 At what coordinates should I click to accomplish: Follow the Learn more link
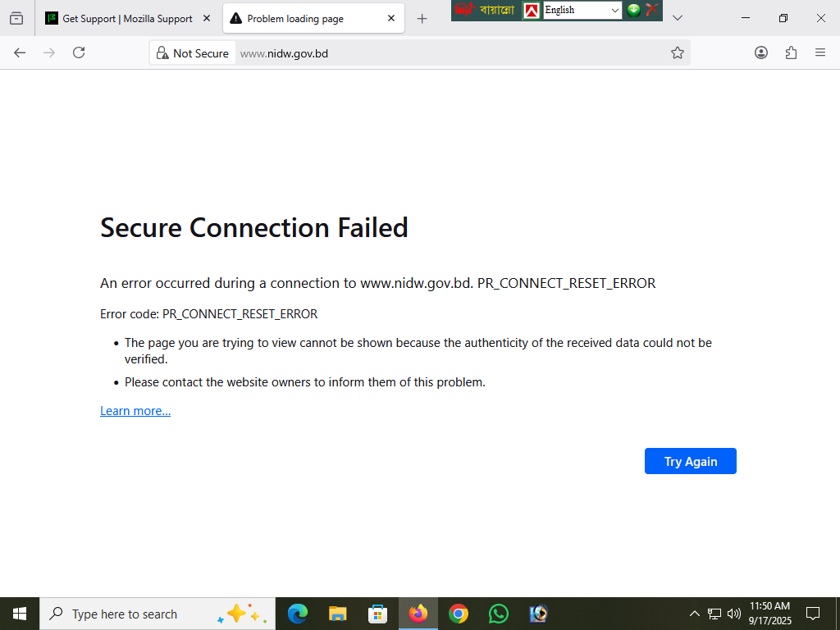click(x=135, y=411)
